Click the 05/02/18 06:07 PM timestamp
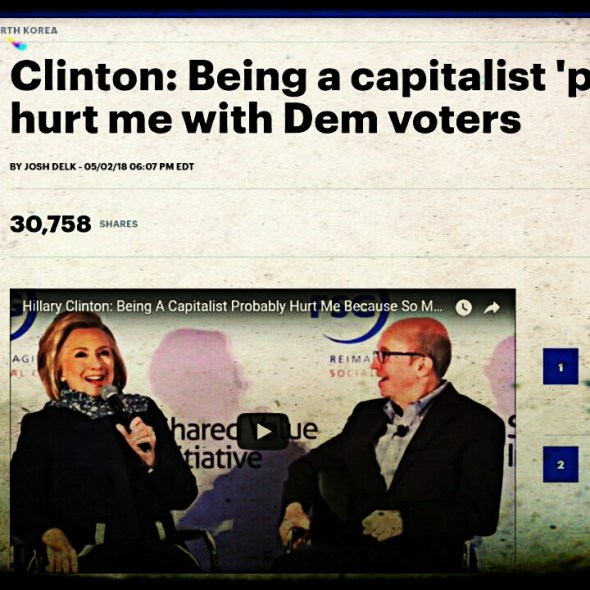The width and height of the screenshot is (590, 590). point(139,166)
